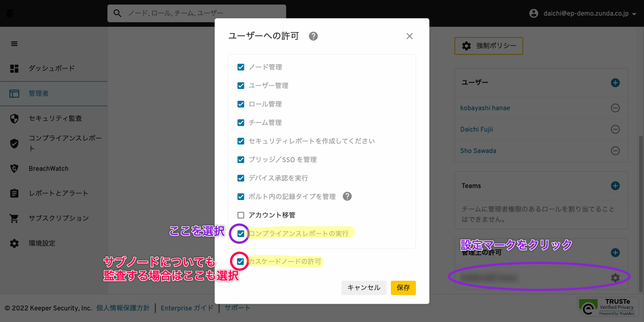Toggle カスケードノードの許可 checkbox
This screenshot has width=644, height=322.
pos(240,261)
